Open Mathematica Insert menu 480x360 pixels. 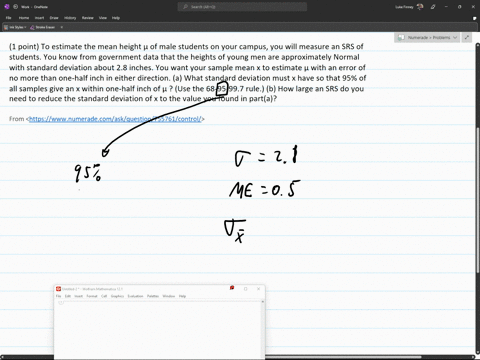(78, 296)
